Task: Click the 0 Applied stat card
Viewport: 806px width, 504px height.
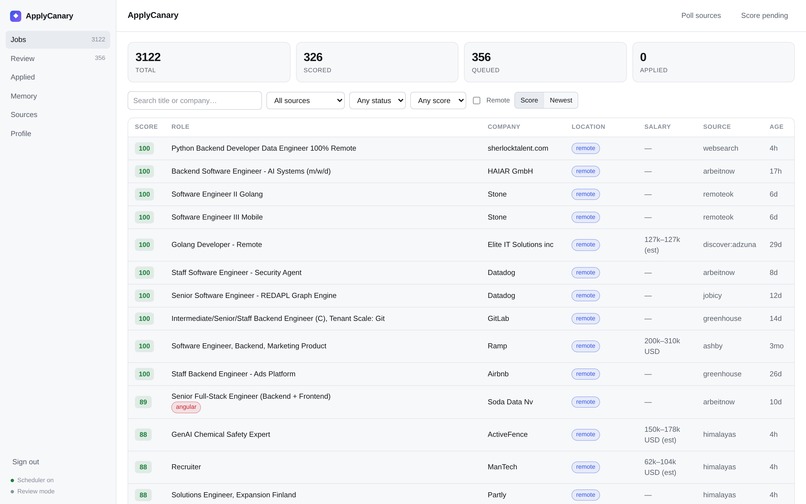Action: click(713, 62)
